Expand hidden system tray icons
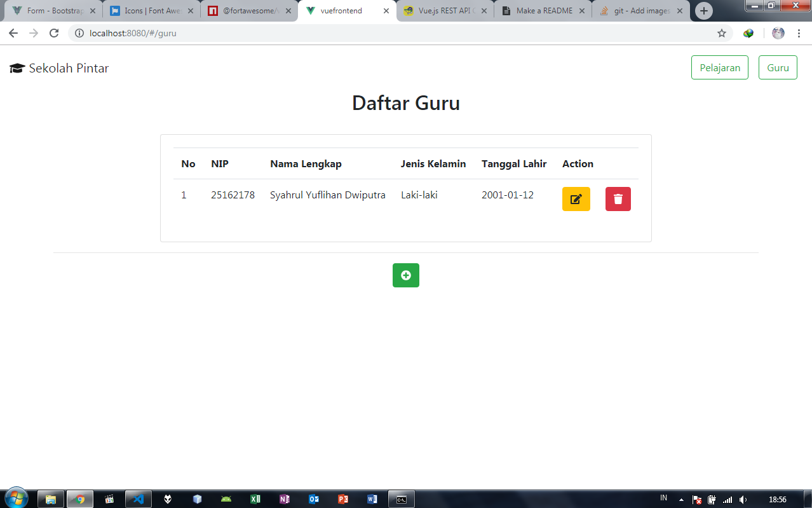The image size is (812, 508). pyautogui.click(x=680, y=499)
